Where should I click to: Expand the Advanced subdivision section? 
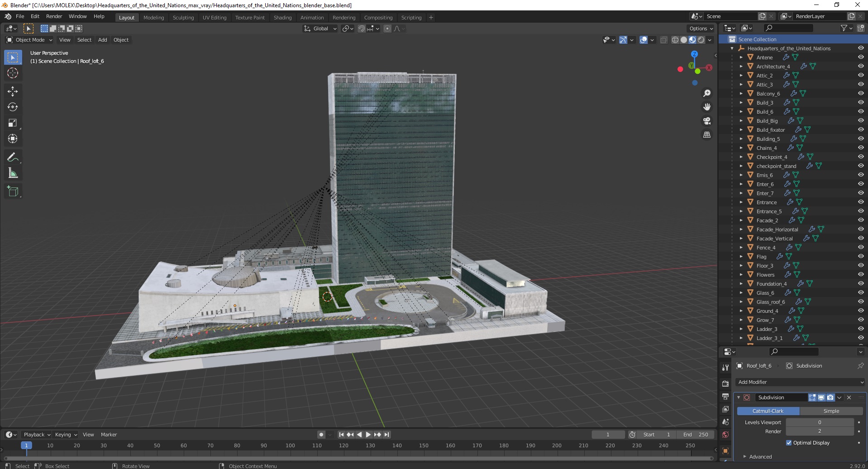[744, 457]
